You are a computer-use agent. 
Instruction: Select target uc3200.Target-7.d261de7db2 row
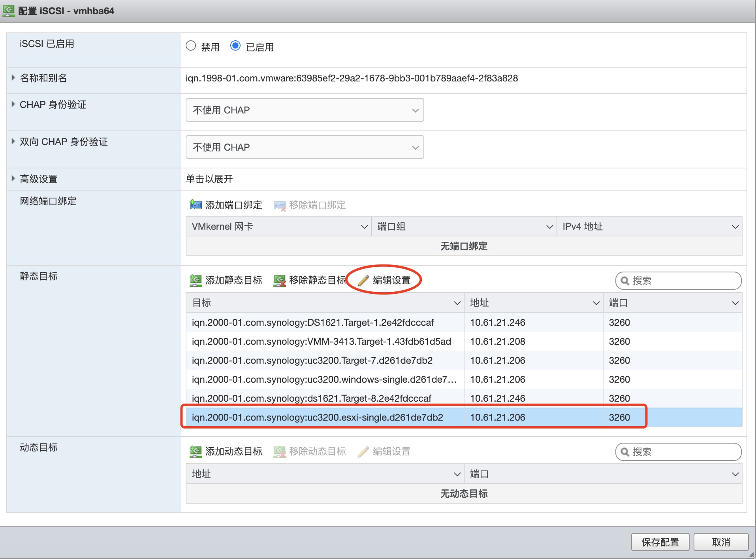coord(464,360)
